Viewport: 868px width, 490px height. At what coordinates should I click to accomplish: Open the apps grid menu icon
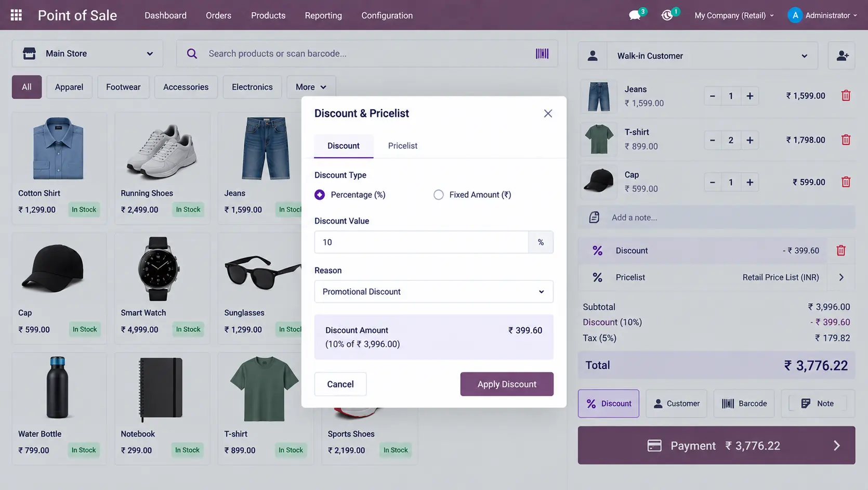[16, 15]
